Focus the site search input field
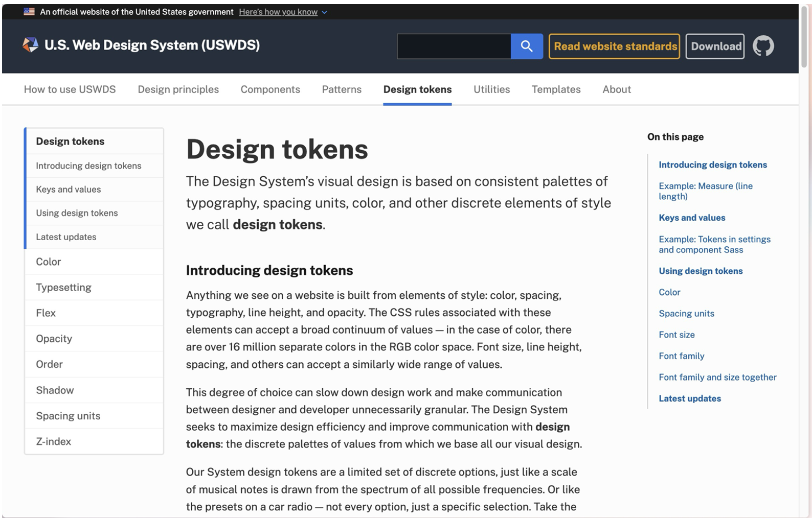This screenshot has height=518, width=812. [x=454, y=46]
